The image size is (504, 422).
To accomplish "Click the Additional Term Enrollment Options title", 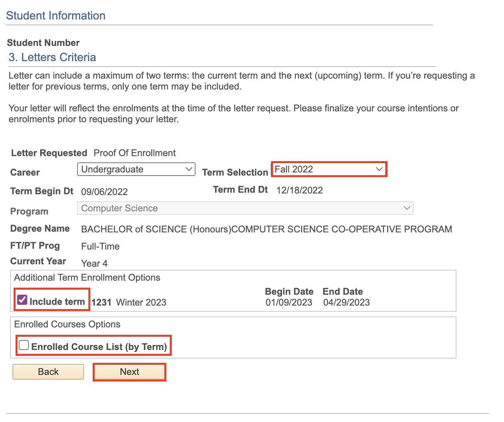I will coord(87,278).
